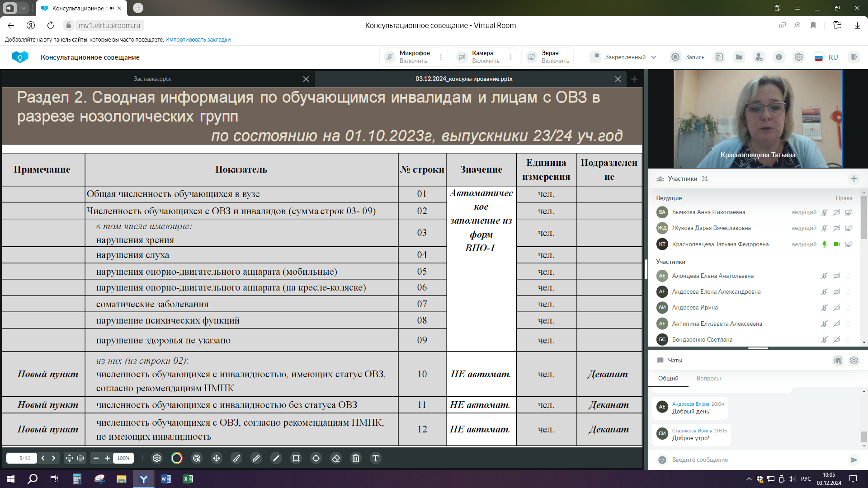Select the text tool in whiteboard toolbar
This screenshot has width=868, height=488.
(x=376, y=458)
